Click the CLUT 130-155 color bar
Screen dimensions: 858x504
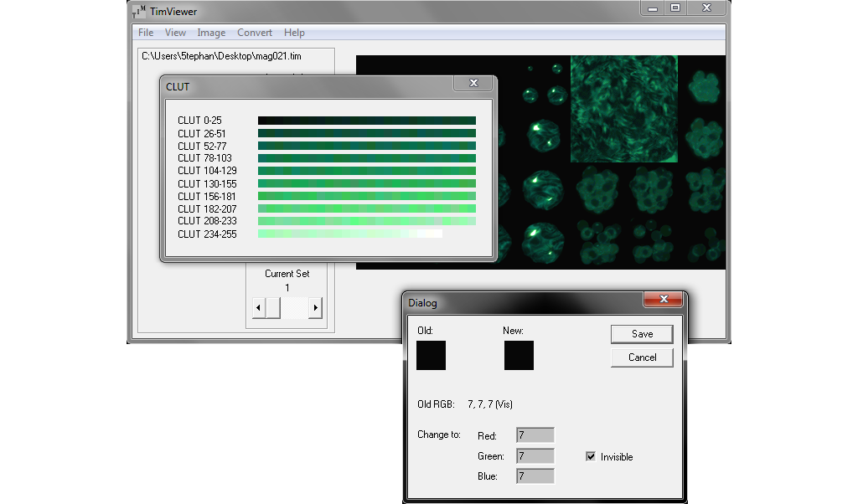click(367, 183)
